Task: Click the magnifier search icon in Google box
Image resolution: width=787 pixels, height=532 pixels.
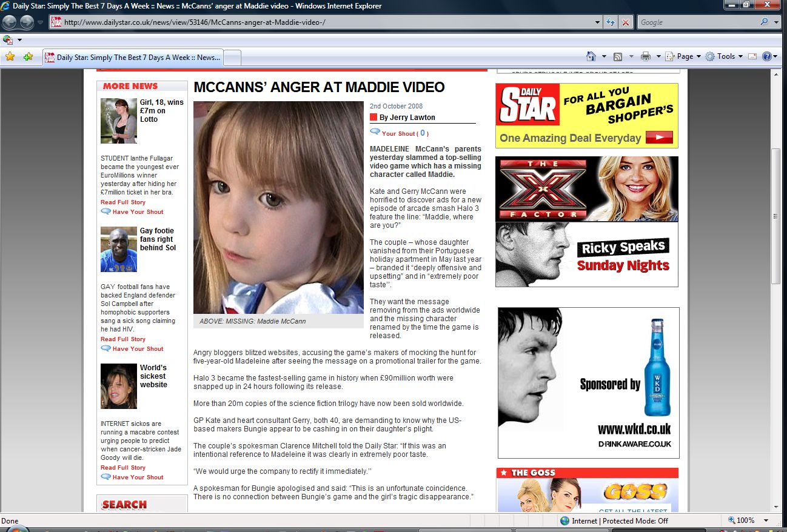Action: click(x=764, y=22)
